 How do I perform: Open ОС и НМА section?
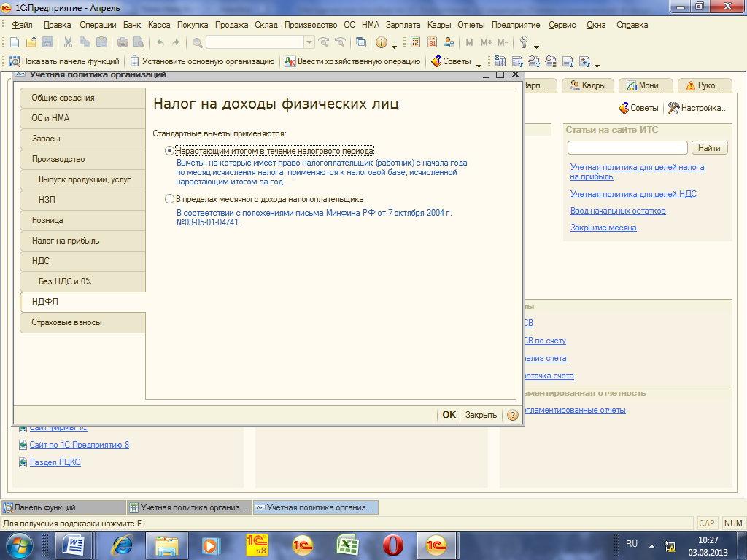coord(83,118)
